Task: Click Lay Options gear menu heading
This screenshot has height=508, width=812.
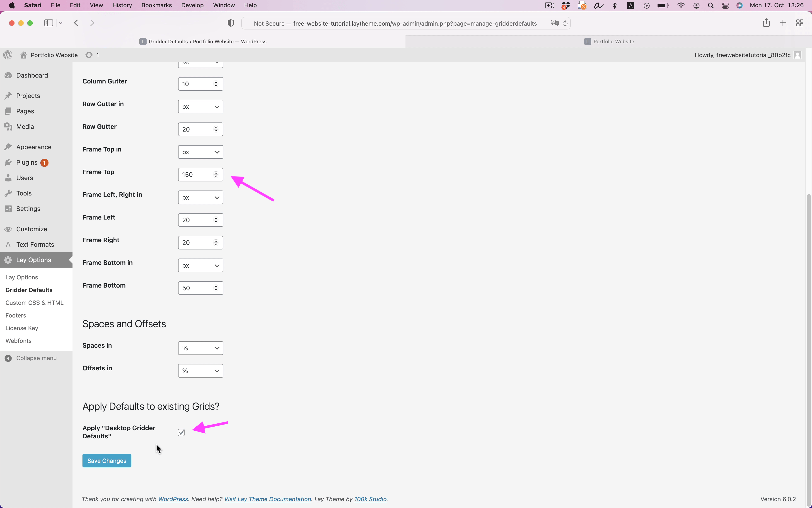Action: pyautogui.click(x=36, y=260)
